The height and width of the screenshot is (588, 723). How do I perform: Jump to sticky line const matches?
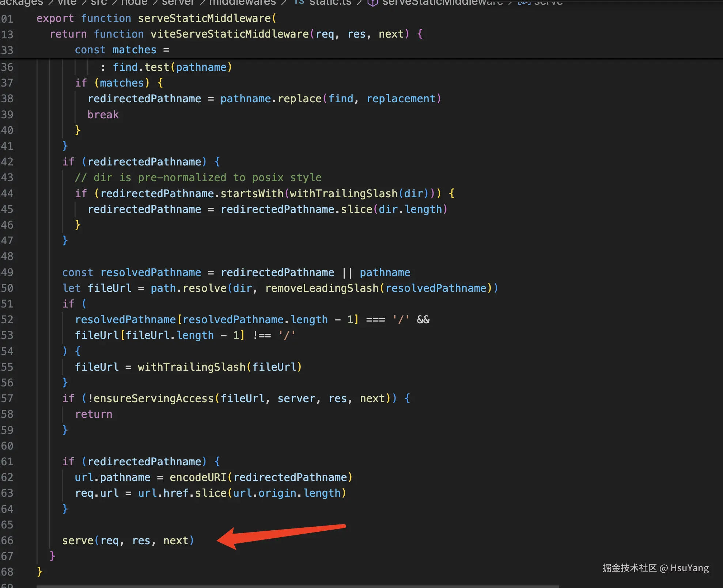[134, 50]
